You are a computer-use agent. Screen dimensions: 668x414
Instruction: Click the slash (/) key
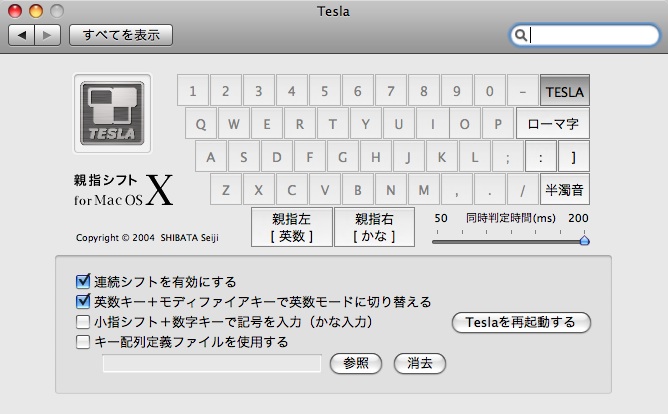coord(523,190)
